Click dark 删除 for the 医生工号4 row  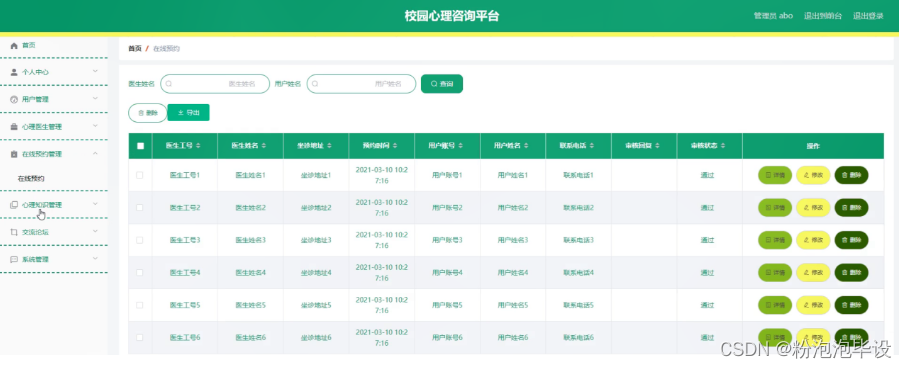tap(851, 272)
